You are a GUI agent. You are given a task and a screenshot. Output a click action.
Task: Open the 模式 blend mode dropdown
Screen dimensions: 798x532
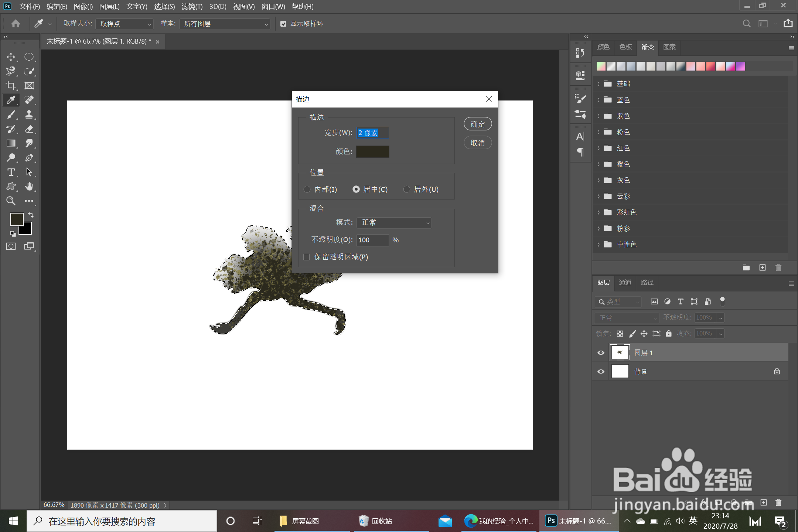point(394,222)
